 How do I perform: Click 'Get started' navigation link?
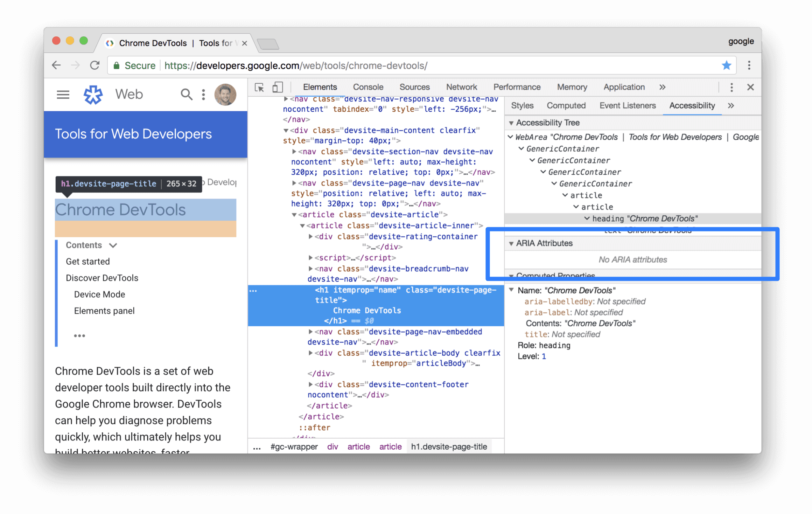(88, 261)
